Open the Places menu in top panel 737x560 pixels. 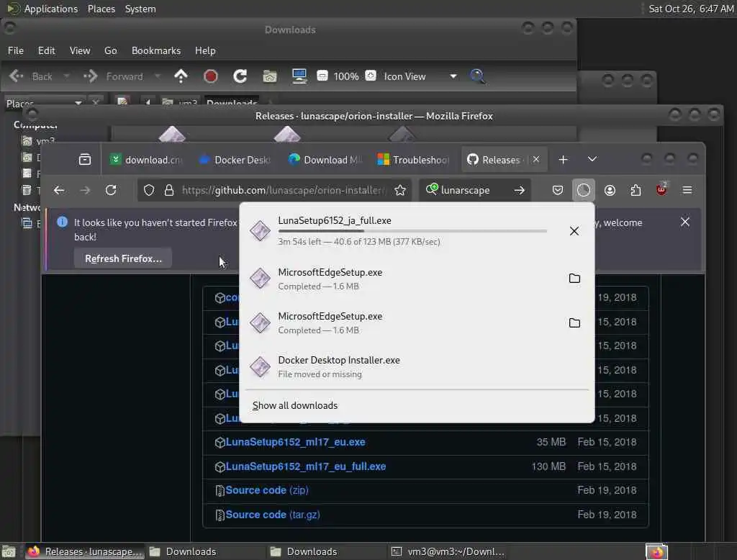pyautogui.click(x=101, y=9)
